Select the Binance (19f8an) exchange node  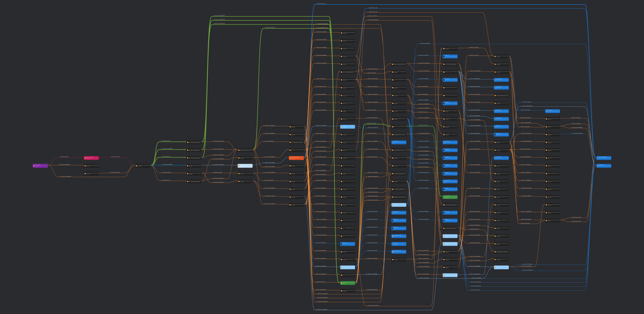coord(450,143)
